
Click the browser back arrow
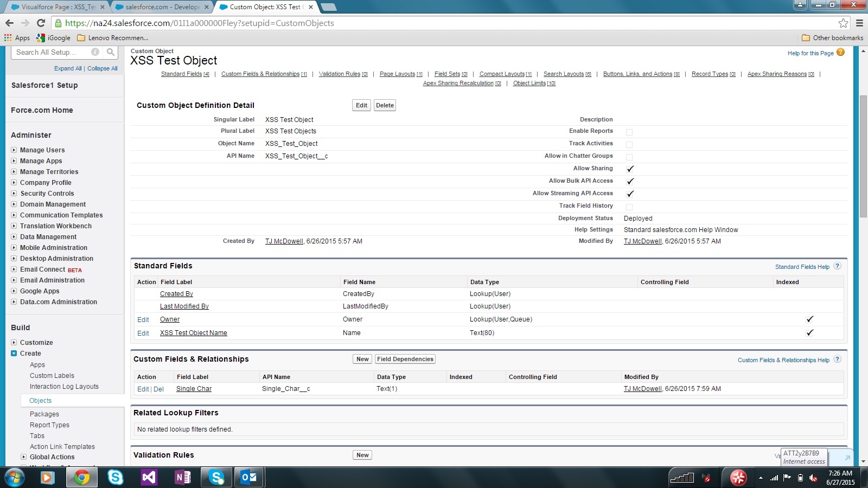coord(9,23)
